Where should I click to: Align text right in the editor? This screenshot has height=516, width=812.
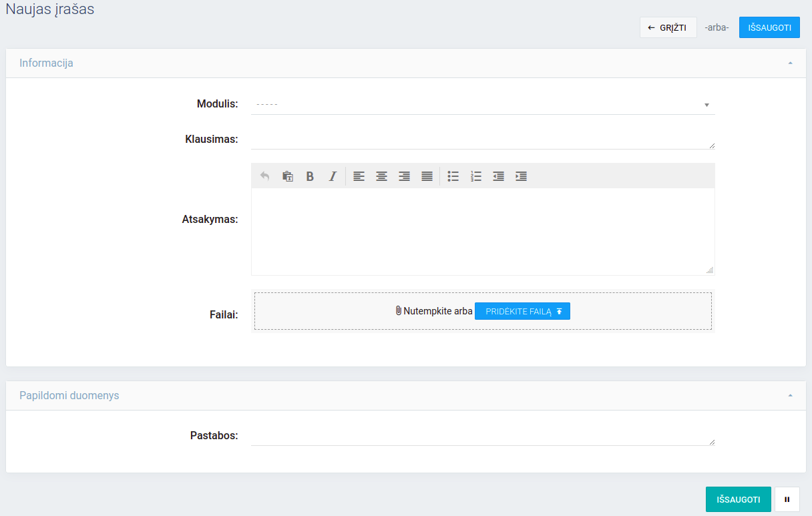[404, 176]
